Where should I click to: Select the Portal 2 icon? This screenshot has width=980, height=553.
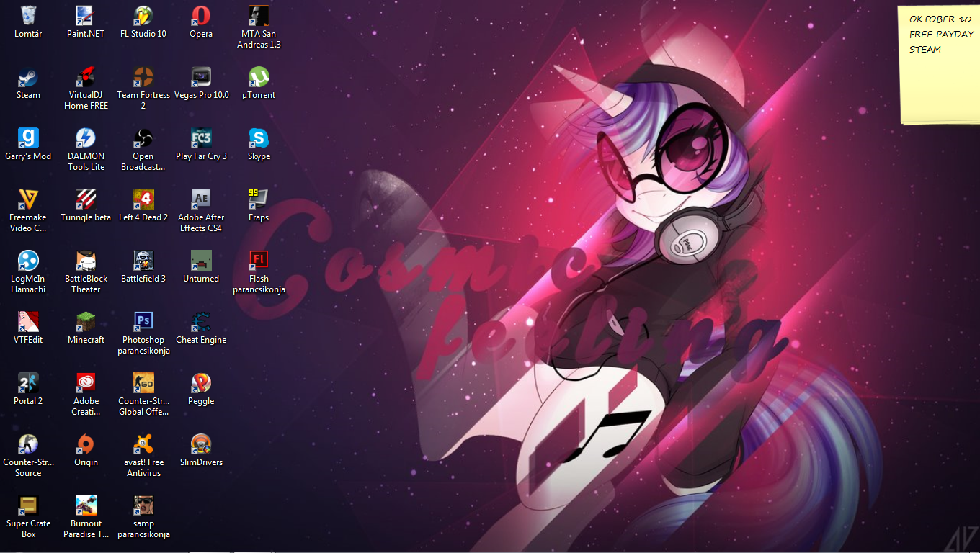(x=28, y=382)
